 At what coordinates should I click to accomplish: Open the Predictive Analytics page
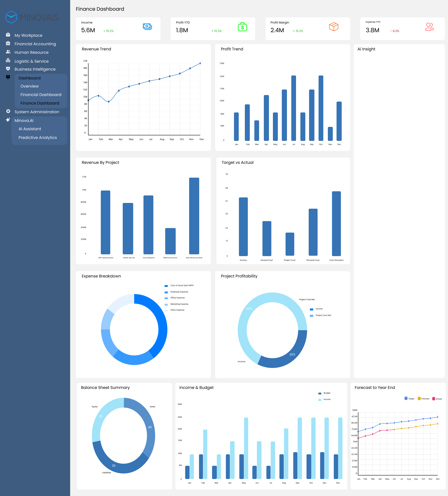click(38, 138)
